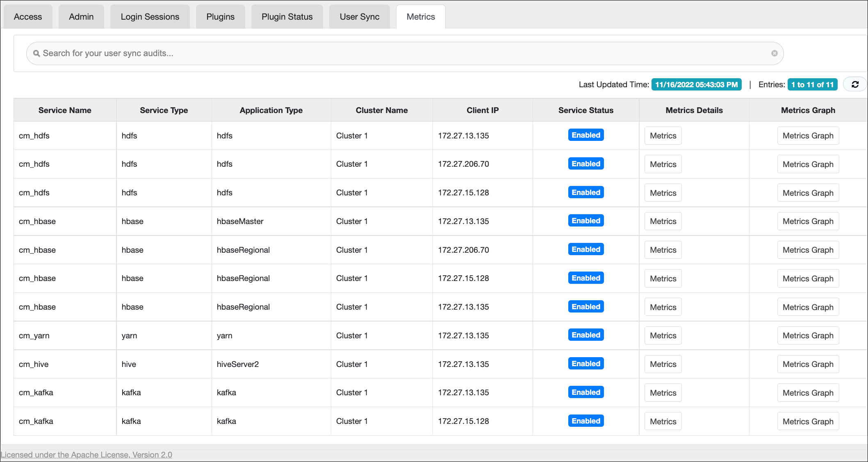Image resolution: width=868 pixels, height=462 pixels.
Task: Open the Plugin Status tab
Action: tap(287, 17)
